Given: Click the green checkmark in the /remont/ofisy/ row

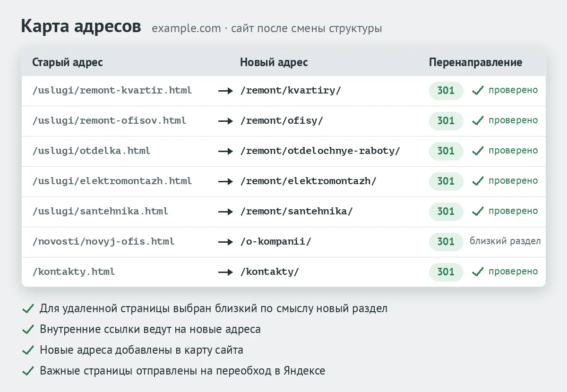Looking at the screenshot, I should pos(478,121).
